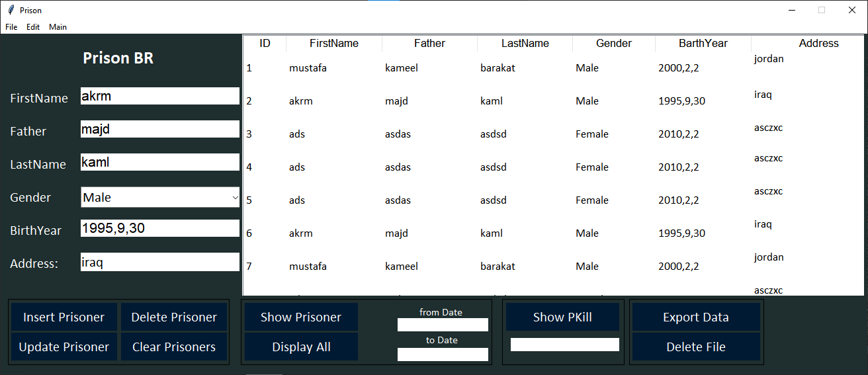The image size is (868, 375).
Task: Focus the from Date input field
Action: [443, 325]
